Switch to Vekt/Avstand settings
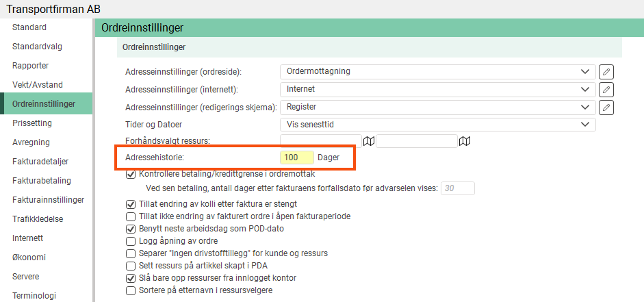 (x=38, y=85)
